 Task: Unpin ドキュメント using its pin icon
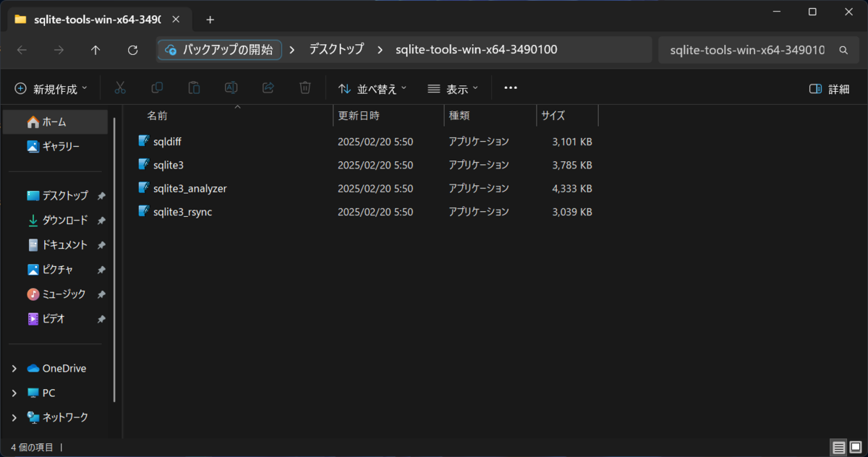coord(101,245)
